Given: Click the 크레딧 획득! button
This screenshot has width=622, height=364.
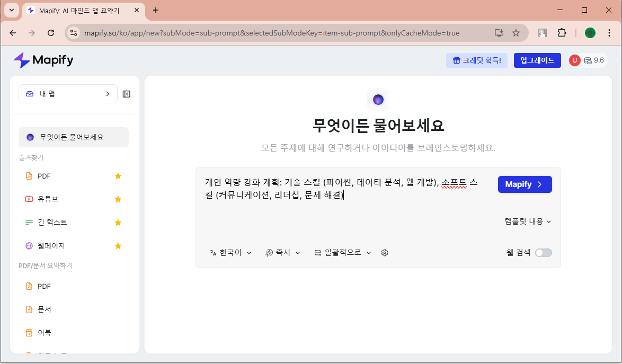Looking at the screenshot, I should (x=477, y=60).
